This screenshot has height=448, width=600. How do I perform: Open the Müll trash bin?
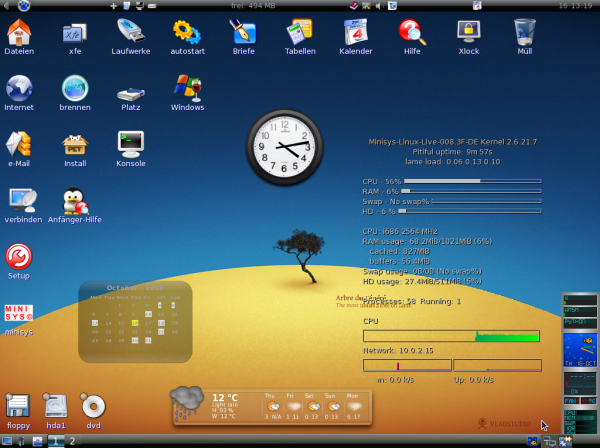pos(524,33)
